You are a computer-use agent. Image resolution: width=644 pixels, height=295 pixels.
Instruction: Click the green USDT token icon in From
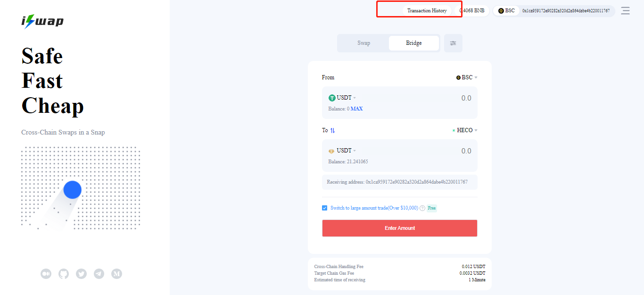click(x=332, y=98)
